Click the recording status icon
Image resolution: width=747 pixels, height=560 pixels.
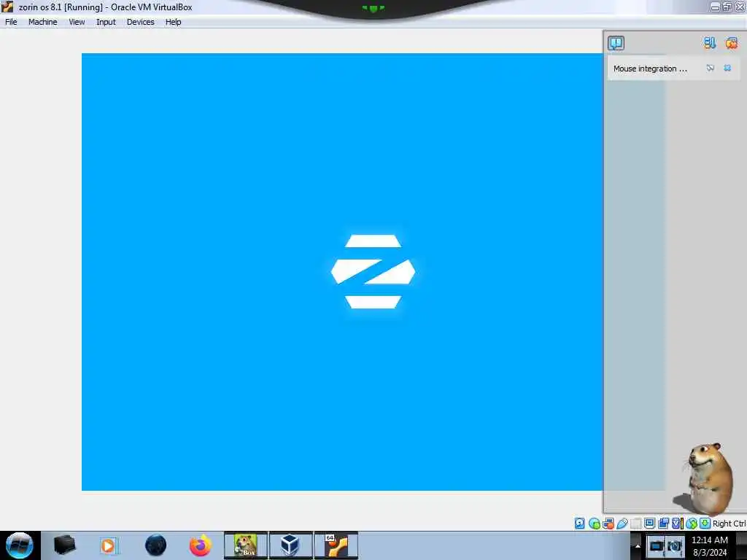(x=663, y=524)
